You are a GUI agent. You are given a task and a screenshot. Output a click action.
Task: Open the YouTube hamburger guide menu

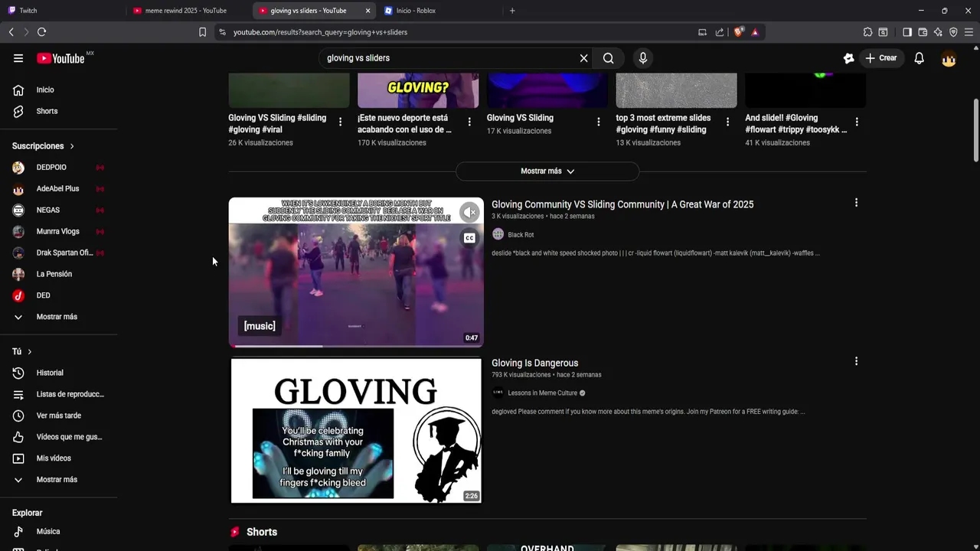[x=18, y=58]
